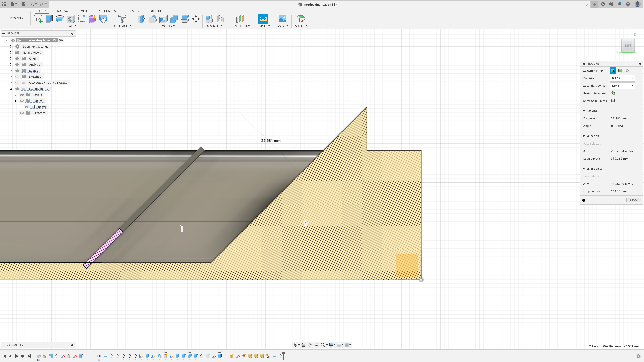644x362 pixels.
Task: Open the Precision dropdown
Action: (x=622, y=78)
